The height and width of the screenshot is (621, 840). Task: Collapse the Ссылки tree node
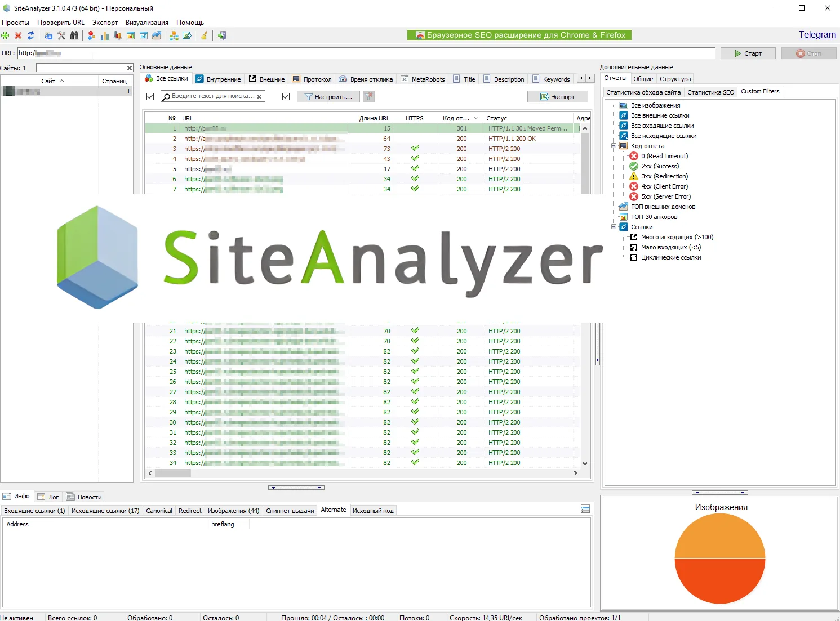coord(614,227)
